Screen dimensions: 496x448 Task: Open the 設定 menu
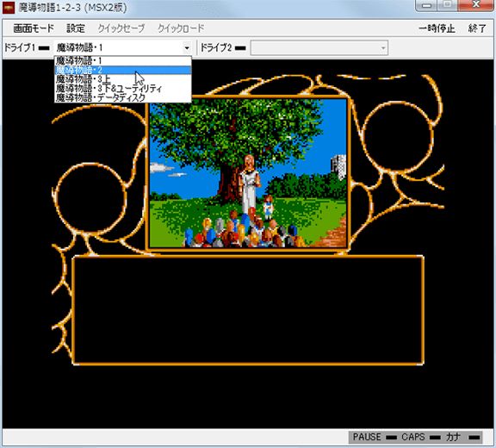76,28
